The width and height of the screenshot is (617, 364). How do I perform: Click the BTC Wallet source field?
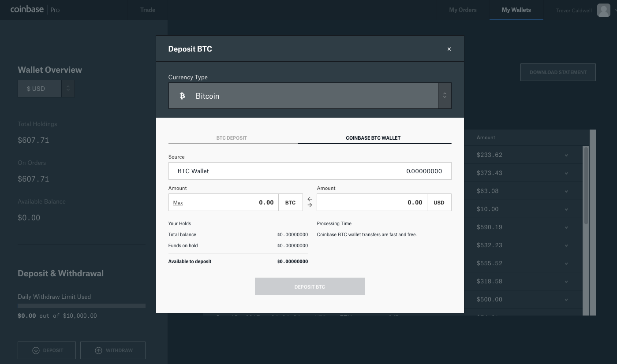(x=310, y=171)
